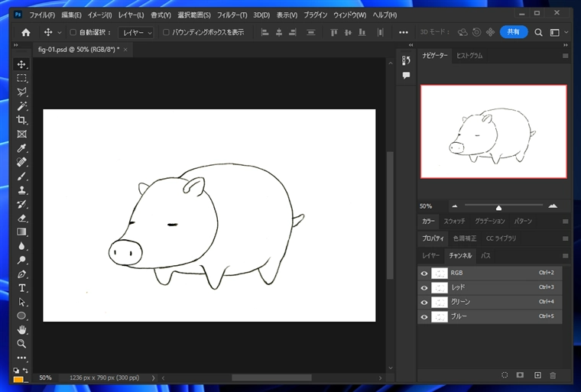Switch to the レイヤー panel tab
This screenshot has height=392, width=581.
(x=431, y=256)
